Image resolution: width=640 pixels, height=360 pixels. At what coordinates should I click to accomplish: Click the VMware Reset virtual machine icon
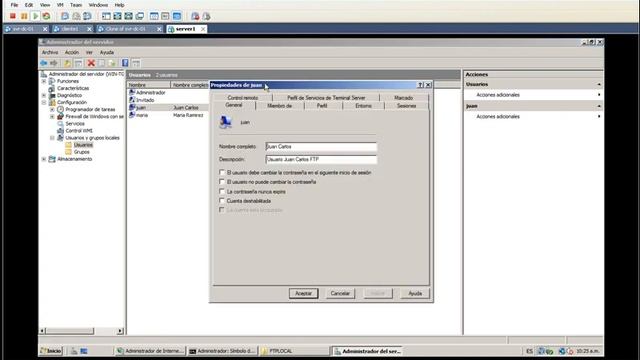[46, 16]
